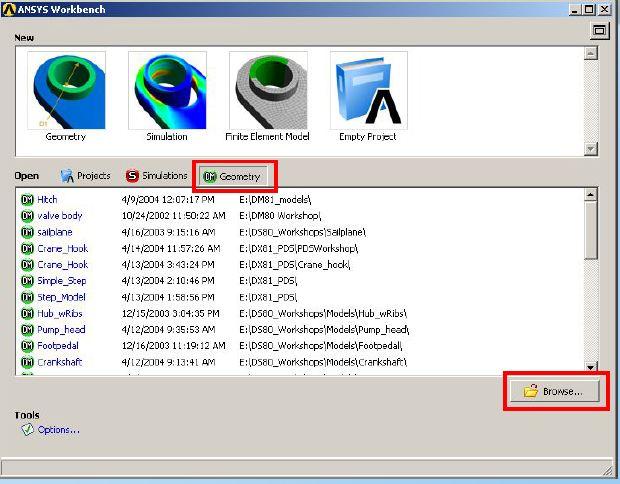Click the Browse... button
Image resolution: width=620 pixels, height=484 pixels.
[x=555, y=391]
